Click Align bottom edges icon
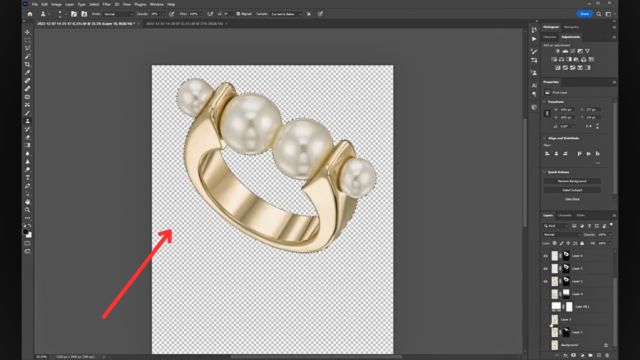640x360 pixels. tap(598, 154)
